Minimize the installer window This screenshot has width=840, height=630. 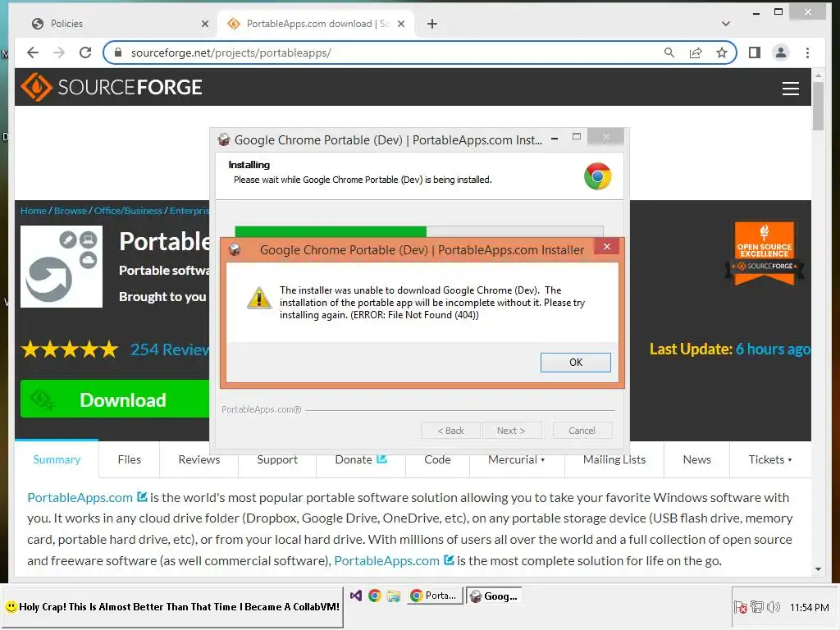[x=555, y=139]
